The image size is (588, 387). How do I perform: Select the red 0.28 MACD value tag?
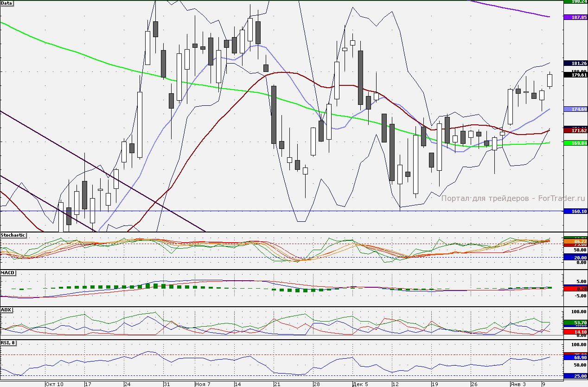tap(575, 289)
